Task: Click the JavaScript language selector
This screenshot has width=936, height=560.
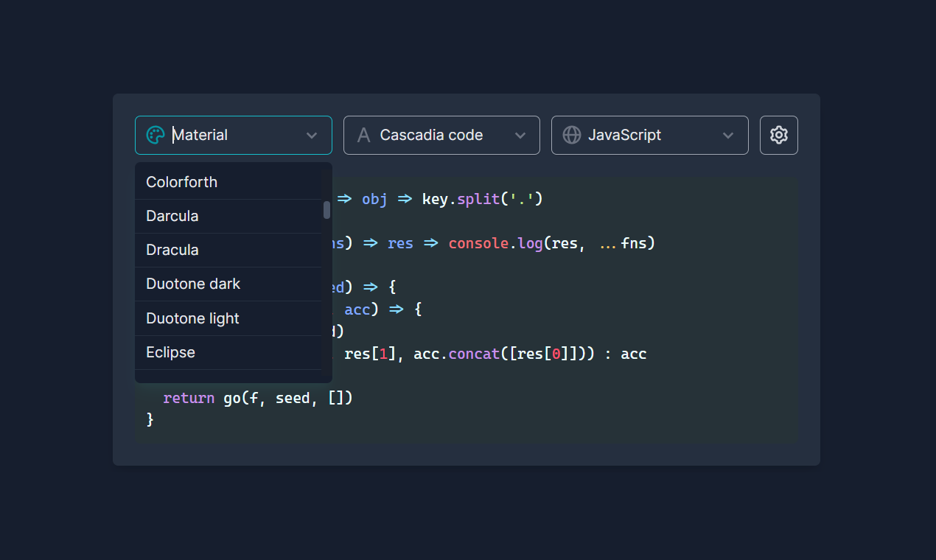Action: [x=649, y=135]
